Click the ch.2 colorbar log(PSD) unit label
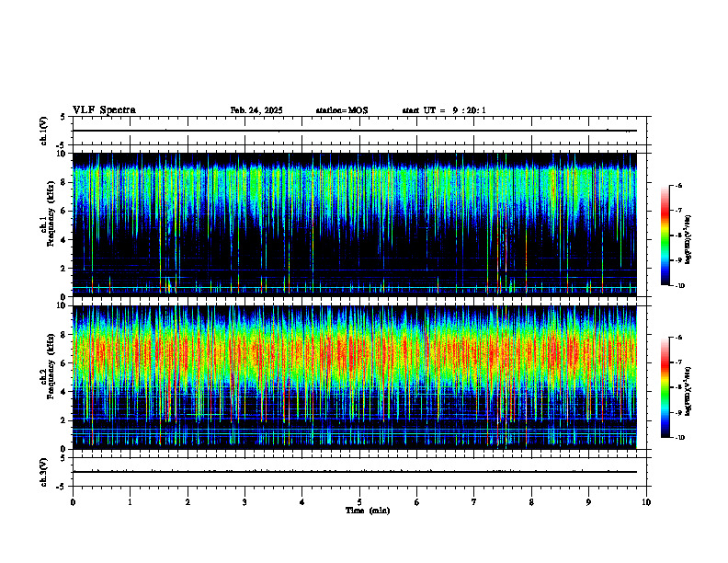 coord(688,391)
